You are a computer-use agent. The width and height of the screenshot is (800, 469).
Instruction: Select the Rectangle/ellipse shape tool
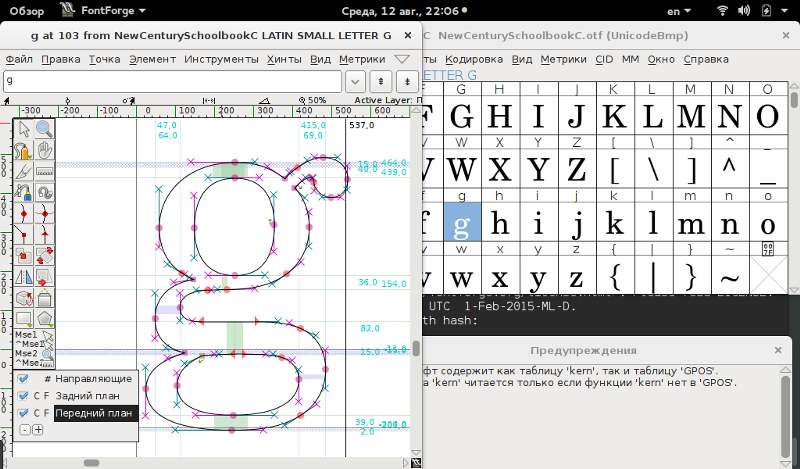click(x=23, y=318)
